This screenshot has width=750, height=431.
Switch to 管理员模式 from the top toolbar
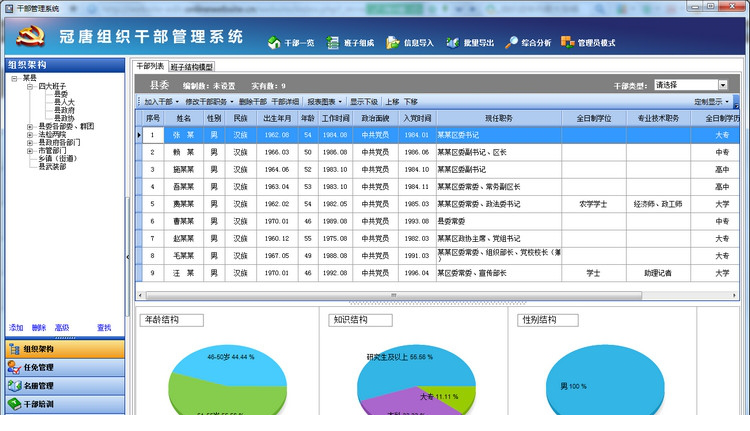point(588,43)
